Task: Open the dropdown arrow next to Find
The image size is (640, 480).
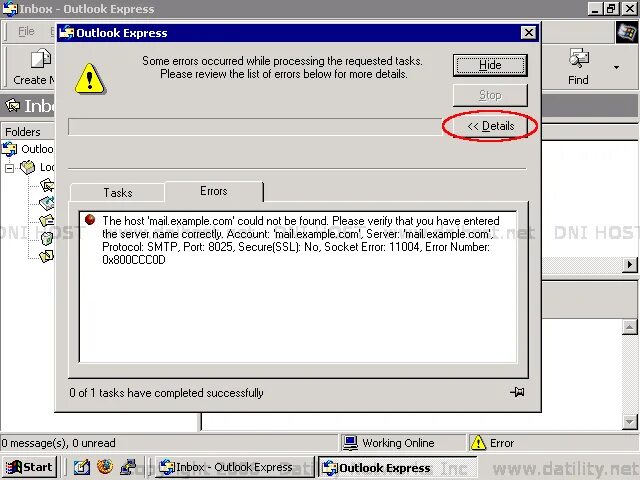Action: pyautogui.click(x=616, y=67)
